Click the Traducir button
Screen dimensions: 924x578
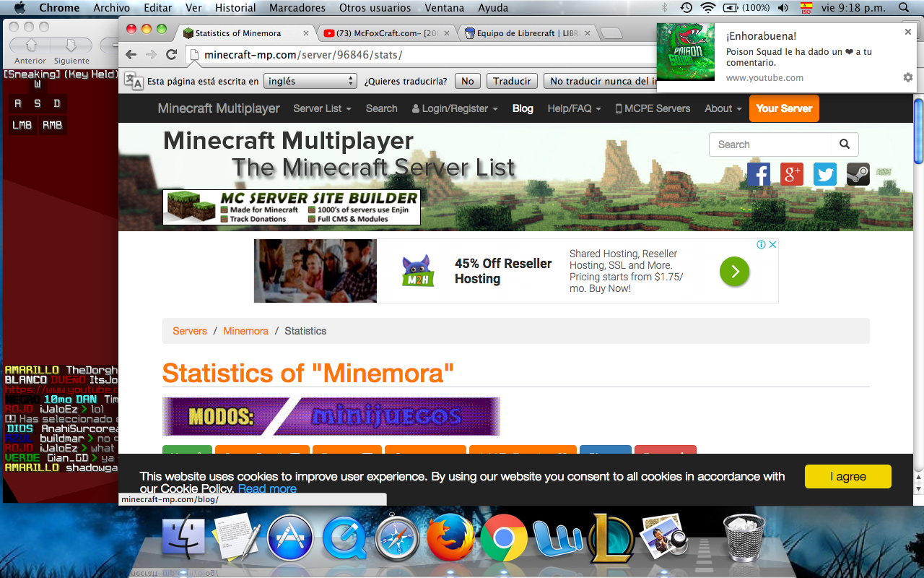point(512,82)
